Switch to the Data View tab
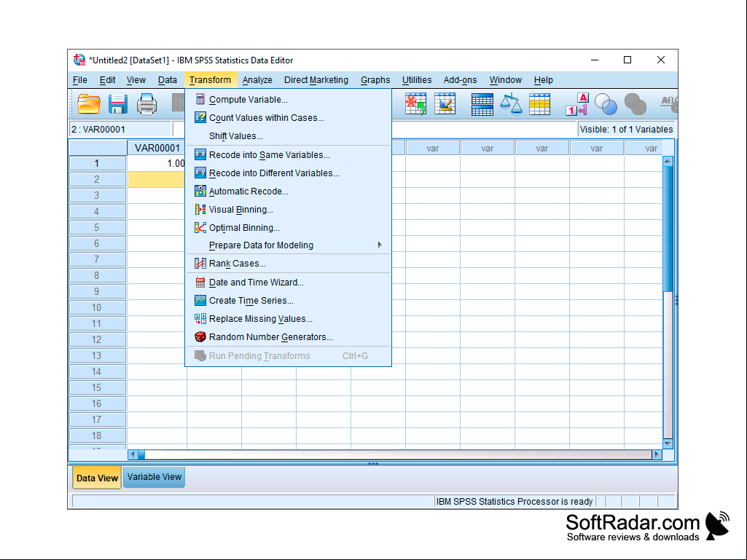This screenshot has height=560, width=747. point(97,478)
